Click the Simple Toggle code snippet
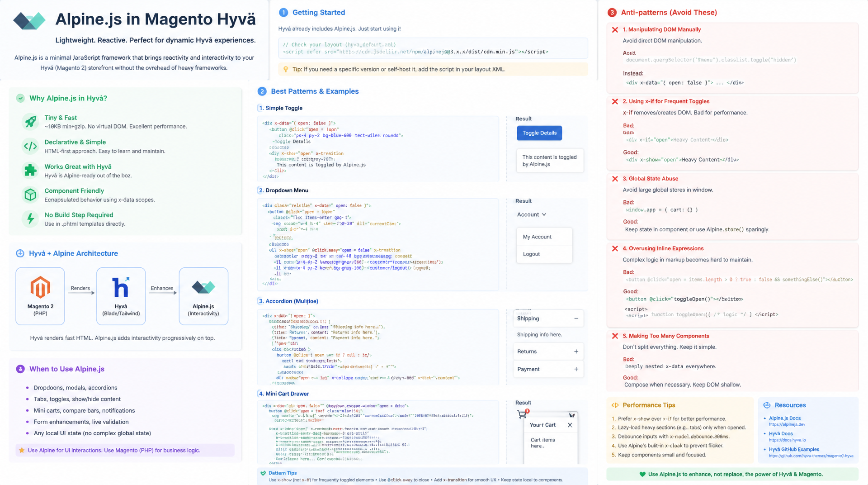Screen dimensions: 868x485 pos(378,149)
